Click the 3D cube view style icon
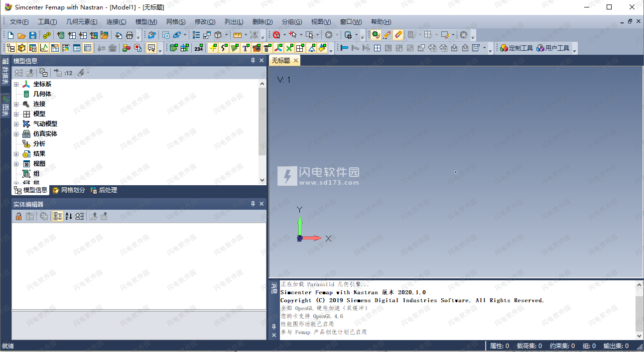This screenshot has width=644, height=352. pyautogui.click(x=218, y=35)
